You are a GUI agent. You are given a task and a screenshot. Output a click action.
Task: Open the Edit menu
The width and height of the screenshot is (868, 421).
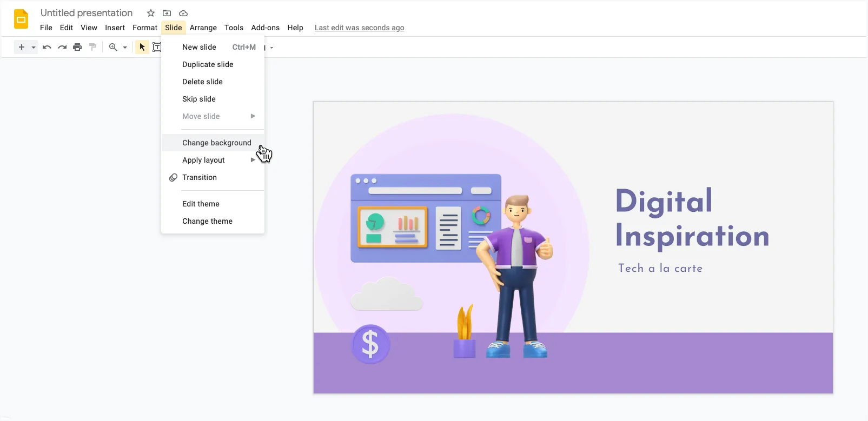pyautogui.click(x=67, y=28)
